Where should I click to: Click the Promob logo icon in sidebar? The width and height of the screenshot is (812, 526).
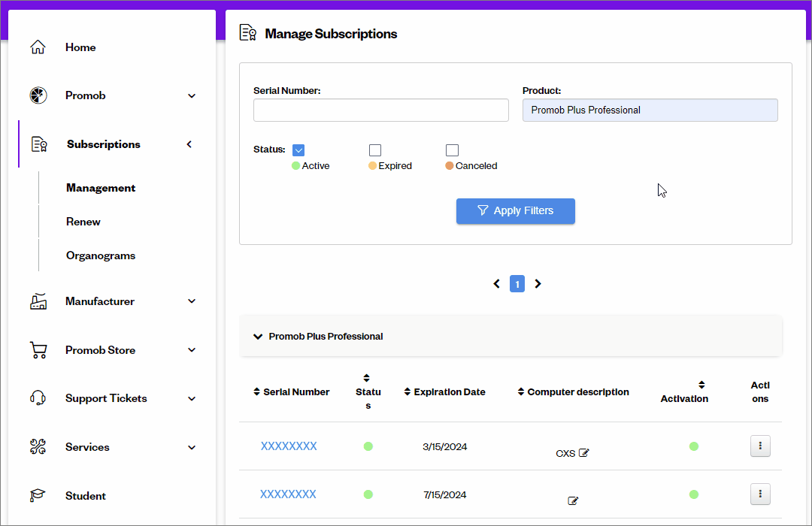38,95
